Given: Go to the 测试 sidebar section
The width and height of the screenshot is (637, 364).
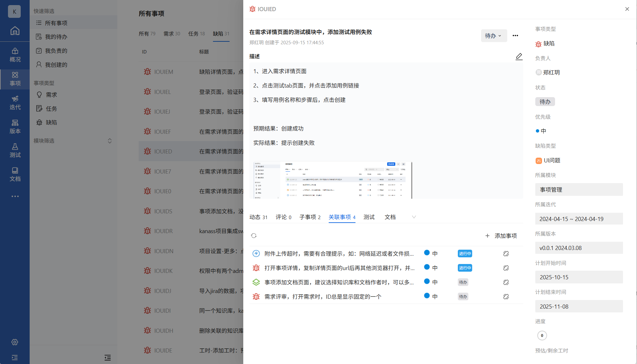Looking at the screenshot, I should click(x=15, y=151).
